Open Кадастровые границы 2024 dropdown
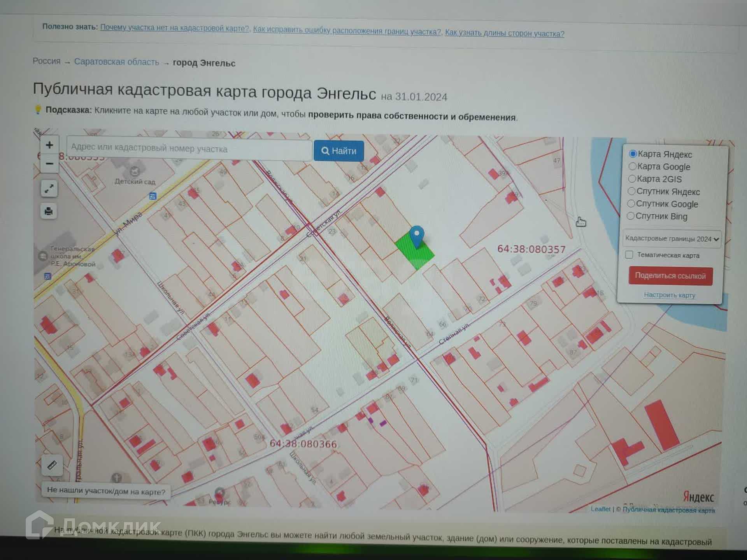The height and width of the screenshot is (560, 747). (672, 238)
